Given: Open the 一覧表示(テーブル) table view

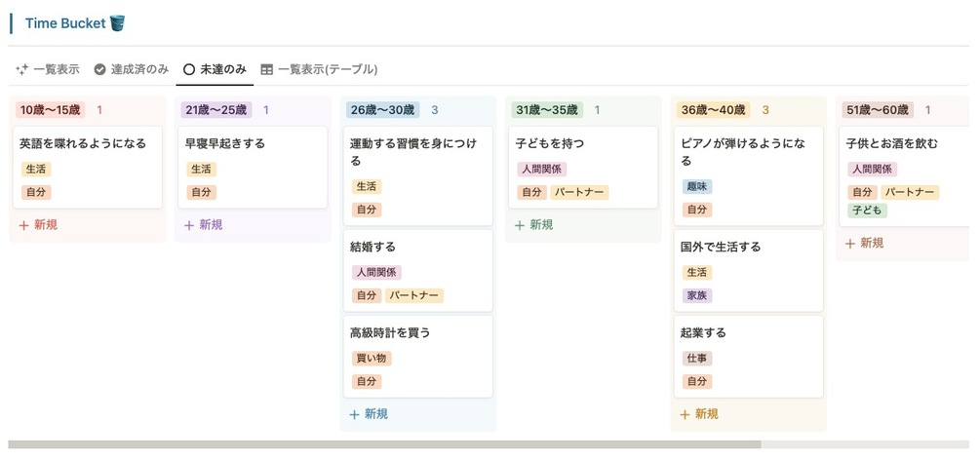Looking at the screenshot, I should coord(319,70).
